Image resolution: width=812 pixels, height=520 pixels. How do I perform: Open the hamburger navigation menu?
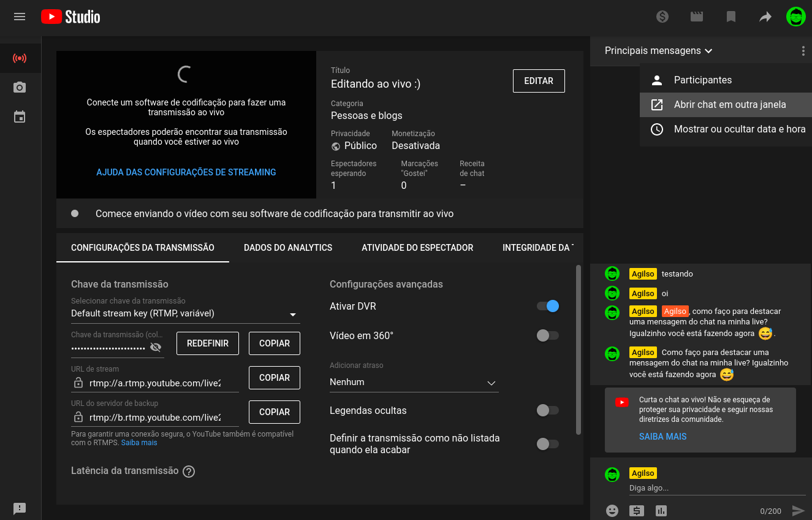pos(20,17)
